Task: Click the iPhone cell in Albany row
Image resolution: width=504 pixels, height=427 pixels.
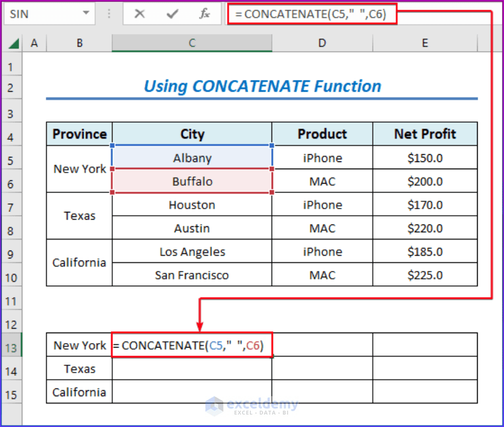Action: (x=322, y=158)
